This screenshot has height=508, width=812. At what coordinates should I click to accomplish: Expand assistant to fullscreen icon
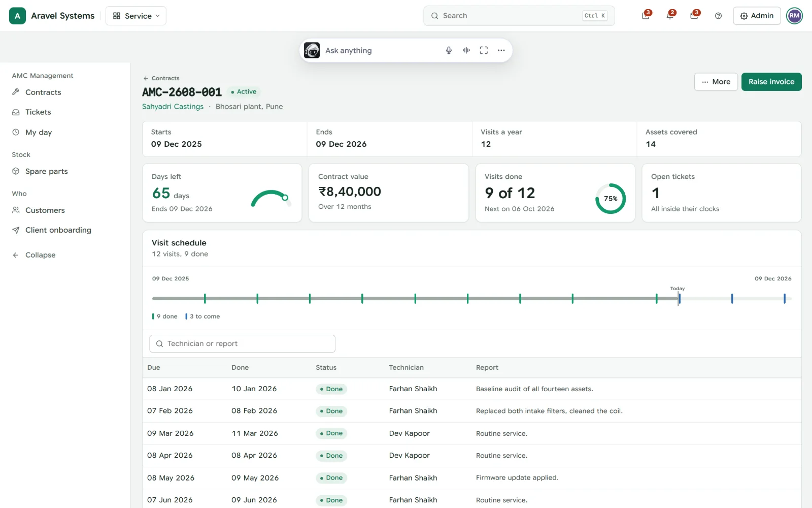[x=484, y=50]
